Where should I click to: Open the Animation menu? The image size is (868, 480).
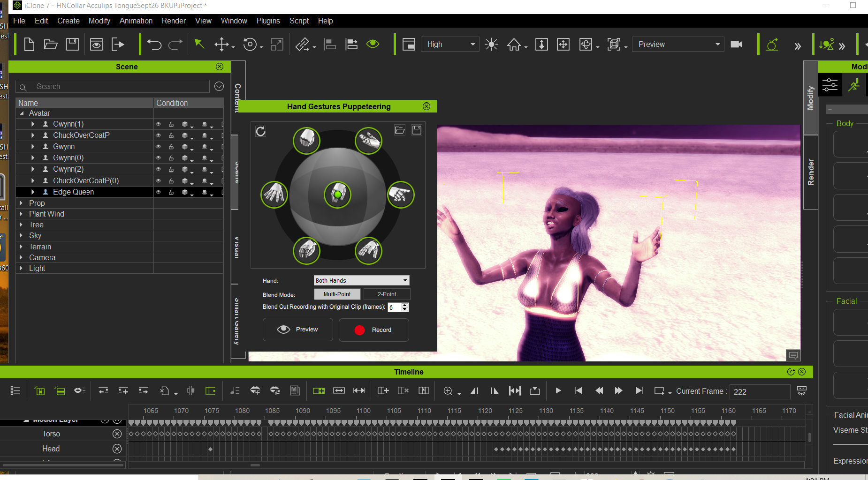click(x=136, y=21)
